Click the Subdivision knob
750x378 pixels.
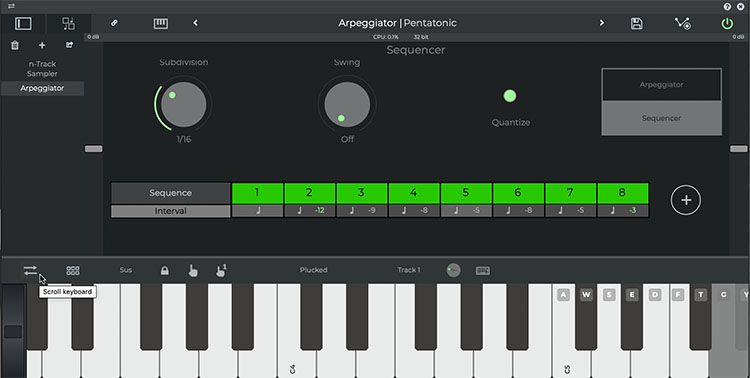pos(183,104)
